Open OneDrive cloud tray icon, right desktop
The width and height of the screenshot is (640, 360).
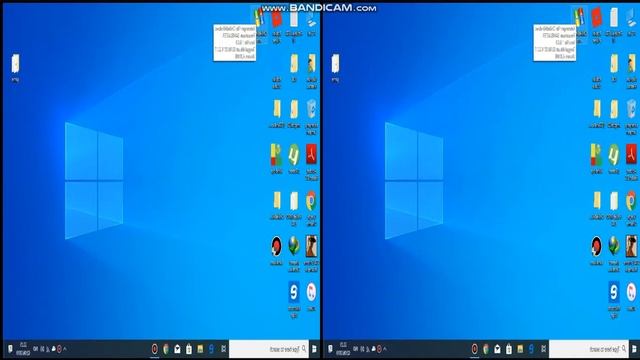[x=373, y=349]
